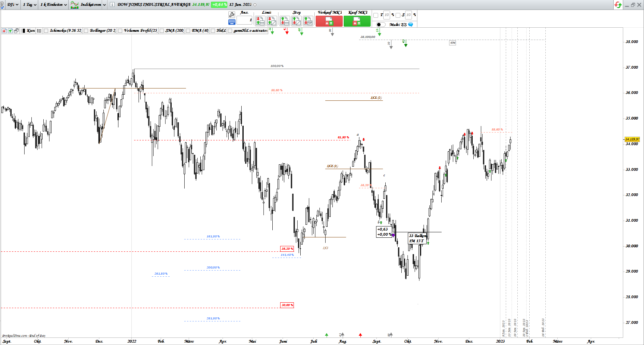
Task: Toggle the Volumen Profil checkbox
Action: (x=120, y=31)
